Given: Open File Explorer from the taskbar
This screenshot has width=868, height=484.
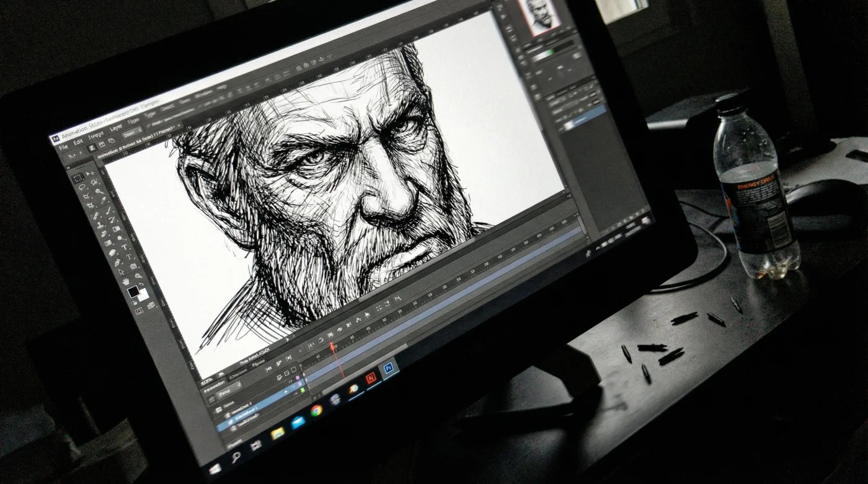Looking at the screenshot, I should tap(277, 433).
